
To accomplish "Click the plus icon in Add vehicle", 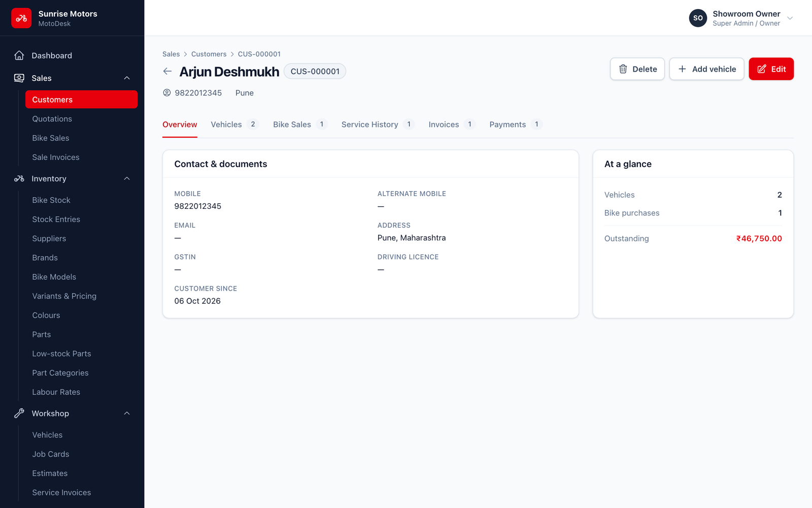I will click(x=683, y=69).
